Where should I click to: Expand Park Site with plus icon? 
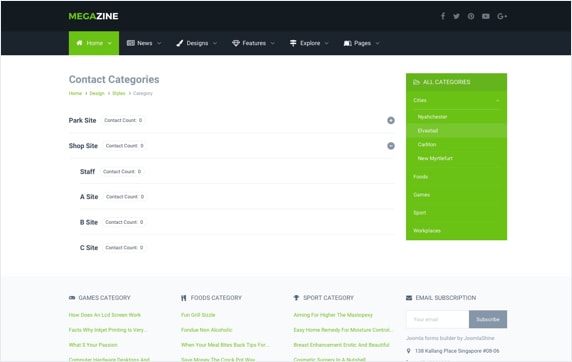pos(391,120)
